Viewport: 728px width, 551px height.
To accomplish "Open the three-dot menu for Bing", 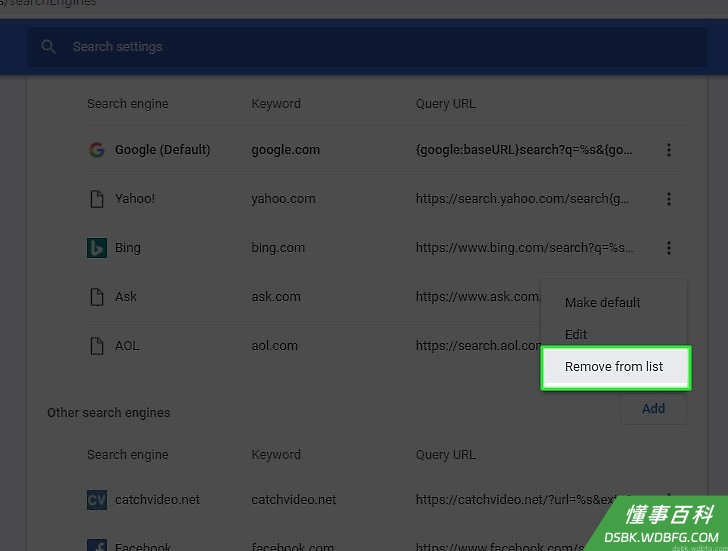I will pyautogui.click(x=669, y=248).
